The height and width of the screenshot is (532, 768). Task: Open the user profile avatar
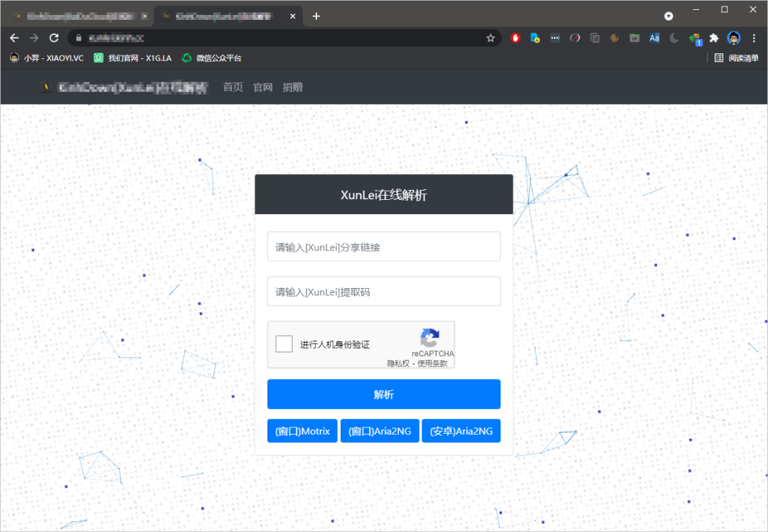tap(734, 38)
